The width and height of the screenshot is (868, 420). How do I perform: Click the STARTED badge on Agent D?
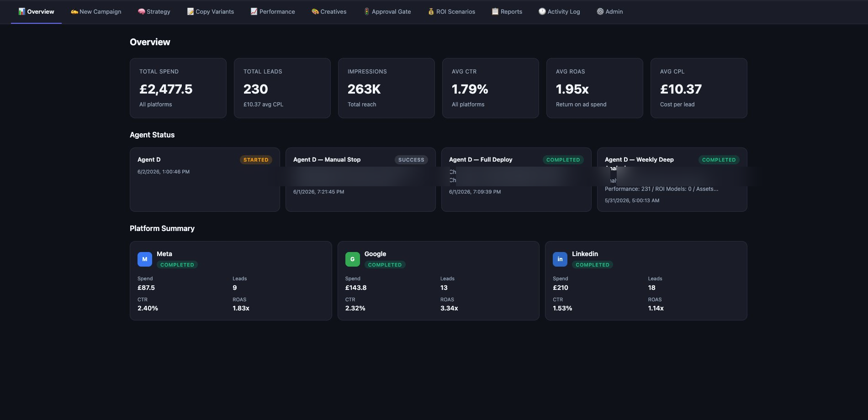256,160
